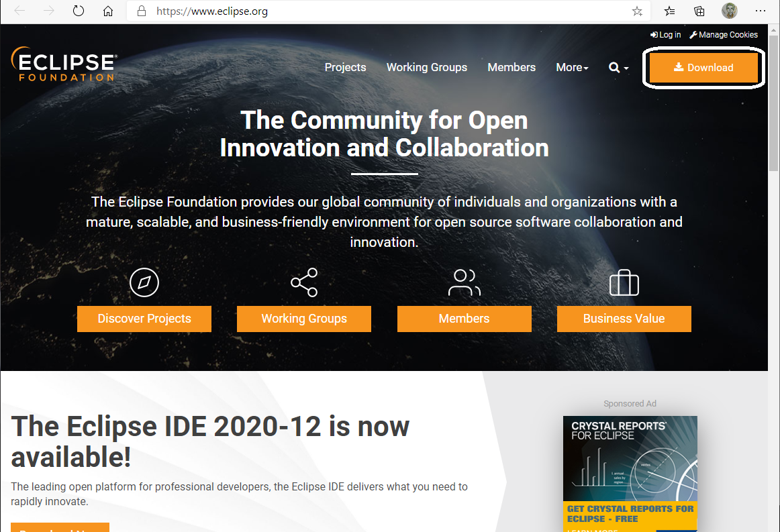This screenshot has width=780, height=532.
Task: Click the page vertical scrollbar thumb
Action: (x=773, y=103)
